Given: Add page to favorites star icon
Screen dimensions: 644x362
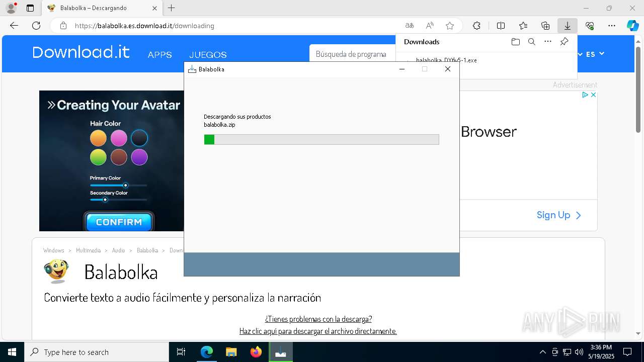Looking at the screenshot, I should point(450,26).
